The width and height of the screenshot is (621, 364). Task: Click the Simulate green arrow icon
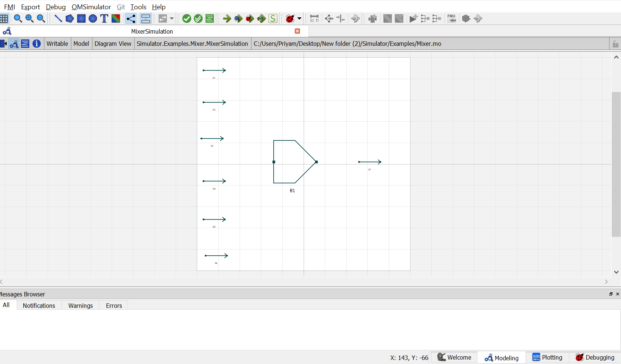(x=227, y=18)
